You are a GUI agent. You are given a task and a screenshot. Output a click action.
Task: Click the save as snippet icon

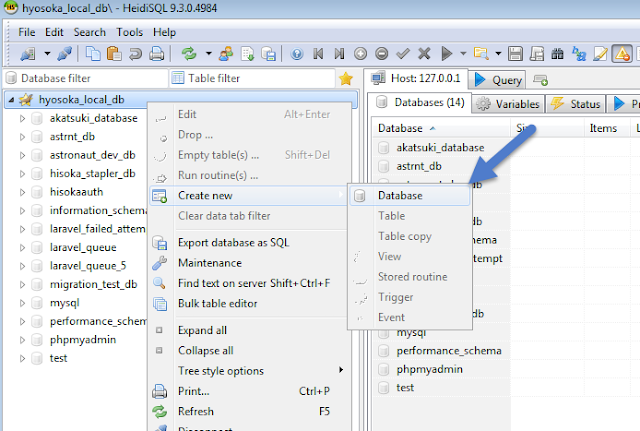(537, 54)
